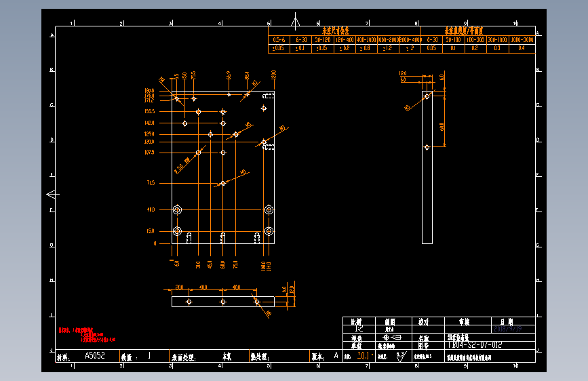Select the vertical dimension "142.0"
This screenshot has width=588, height=381.
(149, 123)
